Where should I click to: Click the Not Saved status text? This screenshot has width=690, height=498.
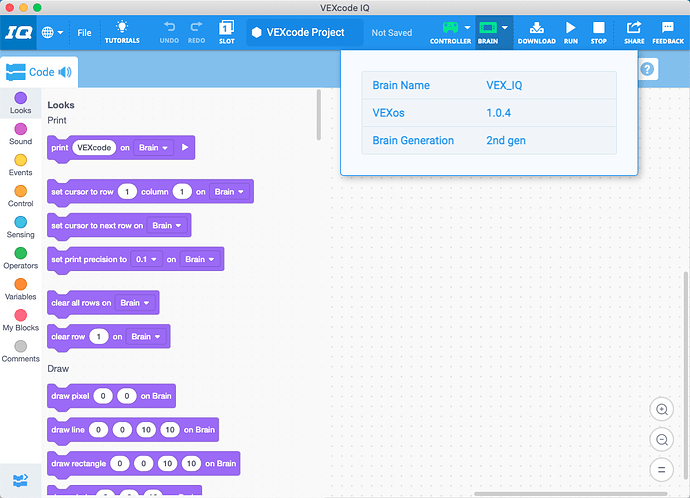point(392,33)
